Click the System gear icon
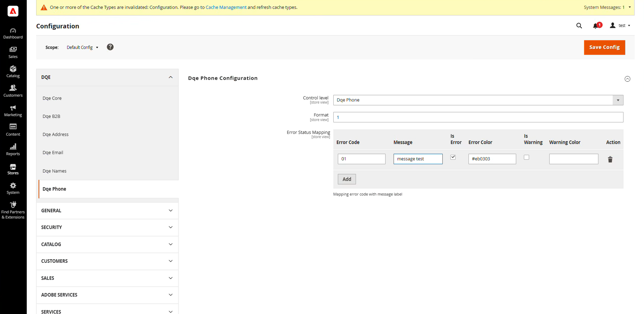The height and width of the screenshot is (314, 644). click(13, 186)
